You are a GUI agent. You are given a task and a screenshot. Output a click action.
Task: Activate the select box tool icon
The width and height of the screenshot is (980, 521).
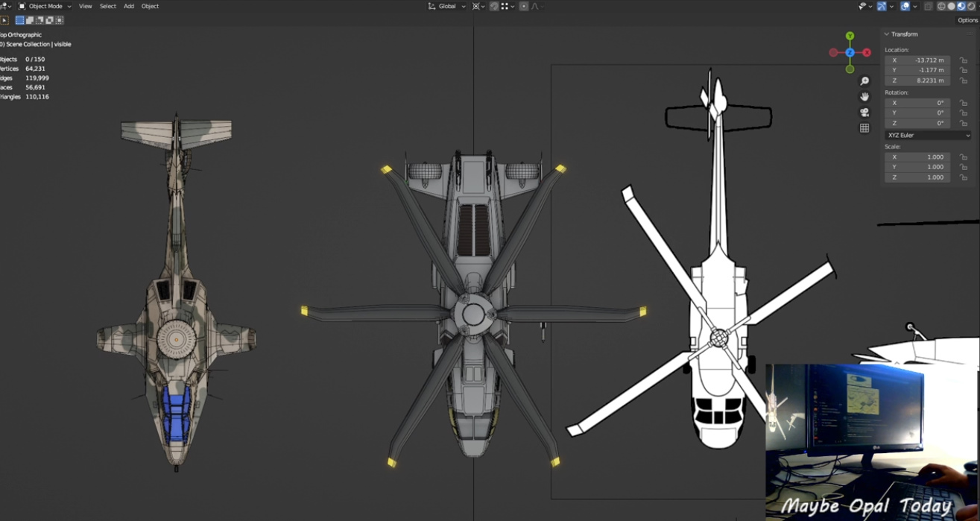coord(4,20)
